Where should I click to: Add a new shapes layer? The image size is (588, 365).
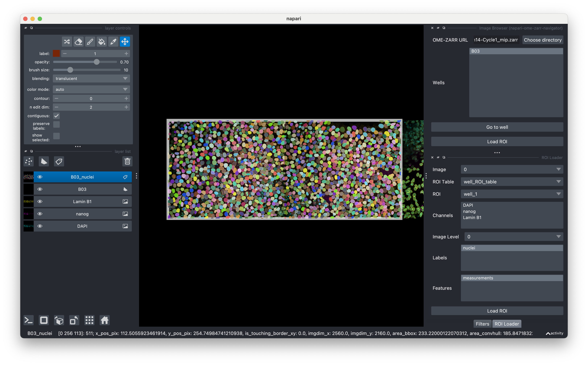click(x=44, y=161)
